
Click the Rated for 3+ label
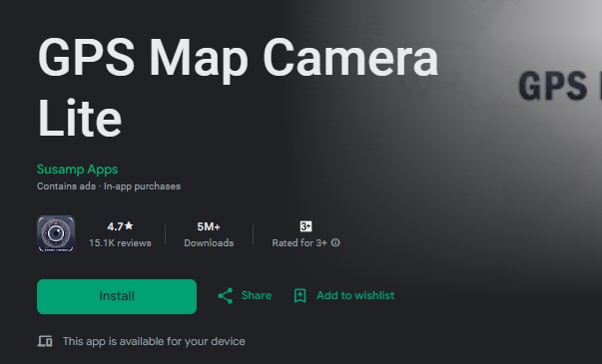[300, 243]
